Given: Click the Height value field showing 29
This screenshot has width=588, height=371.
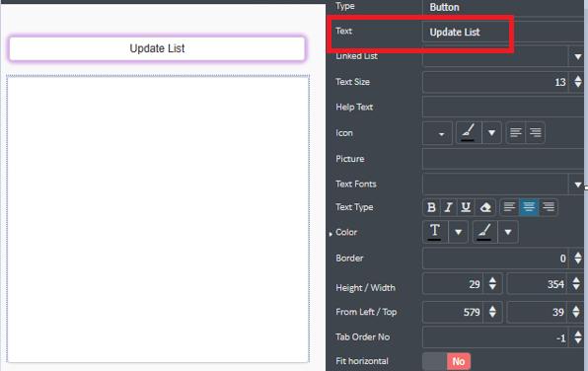Looking at the screenshot, I should point(453,284).
